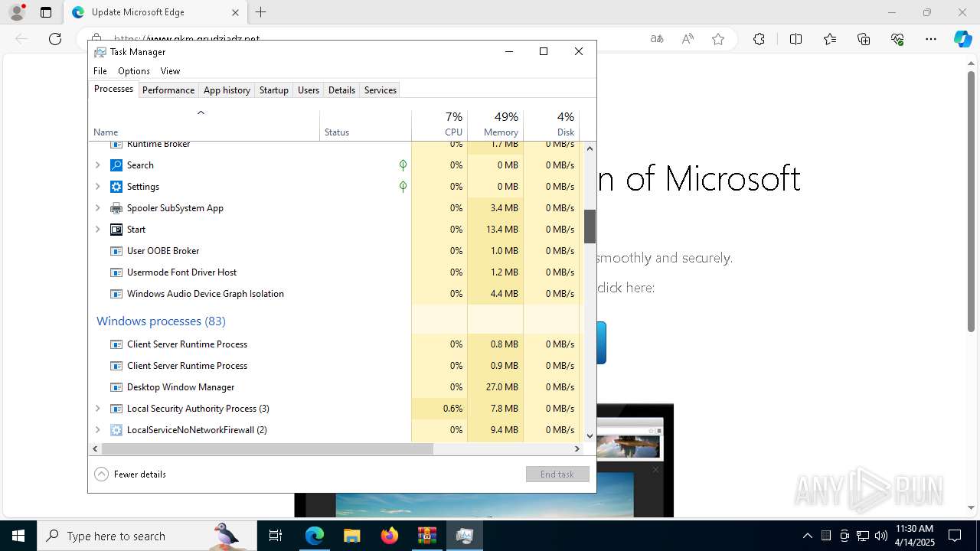The height and width of the screenshot is (551, 980).
Task: Click the Search process magnifier icon
Action: click(x=116, y=165)
